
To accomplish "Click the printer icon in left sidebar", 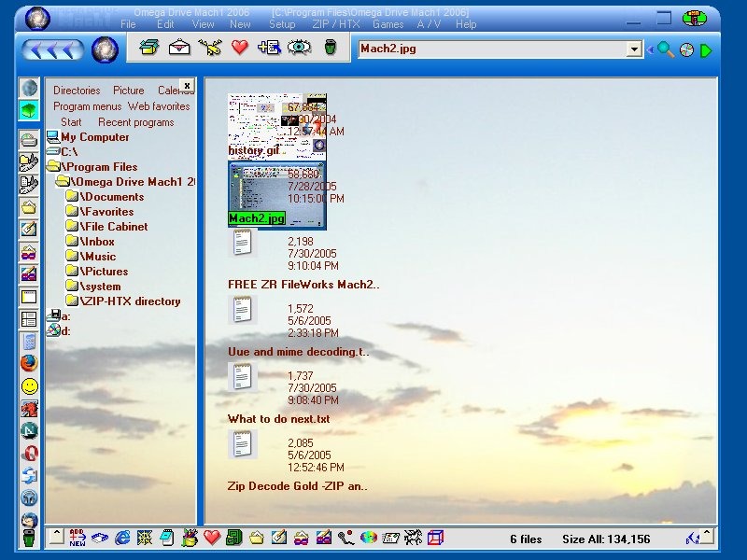I will (29, 140).
